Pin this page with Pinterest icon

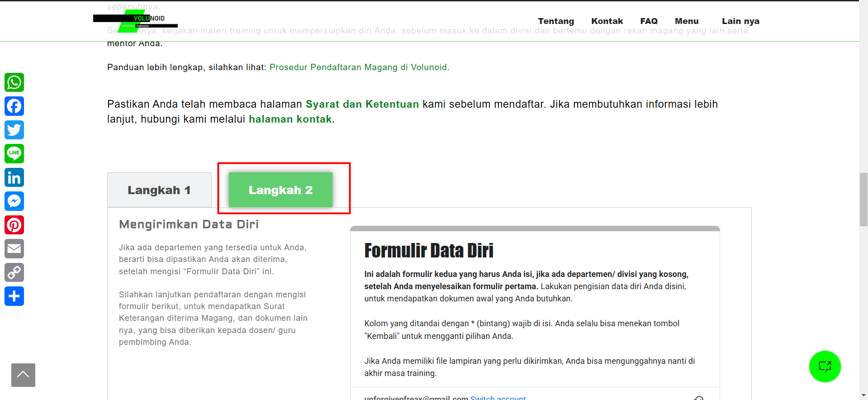(x=14, y=225)
